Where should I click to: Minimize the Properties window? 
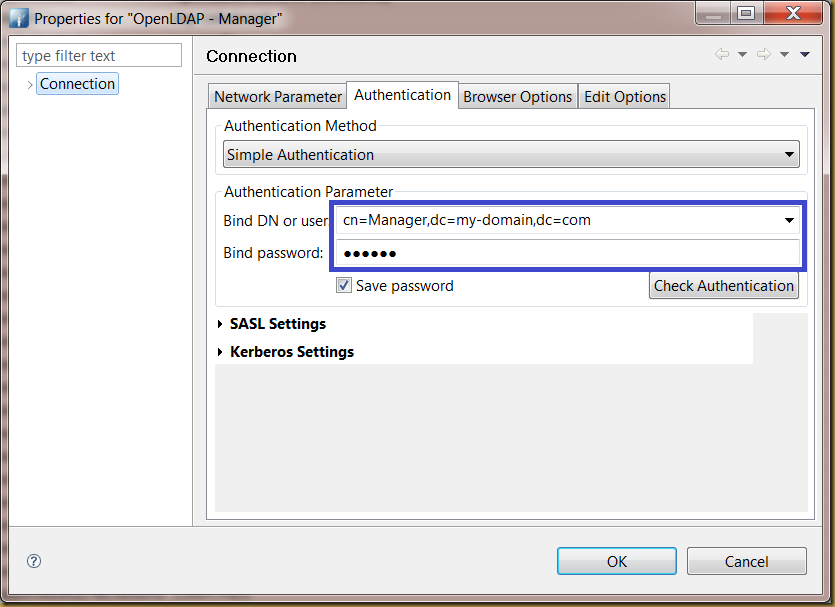pos(713,13)
